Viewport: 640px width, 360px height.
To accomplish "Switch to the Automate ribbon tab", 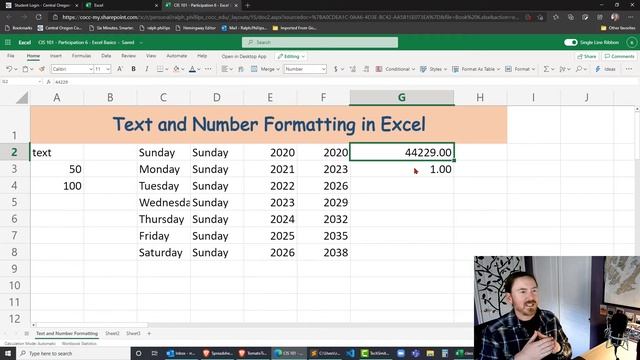I will [177, 56].
